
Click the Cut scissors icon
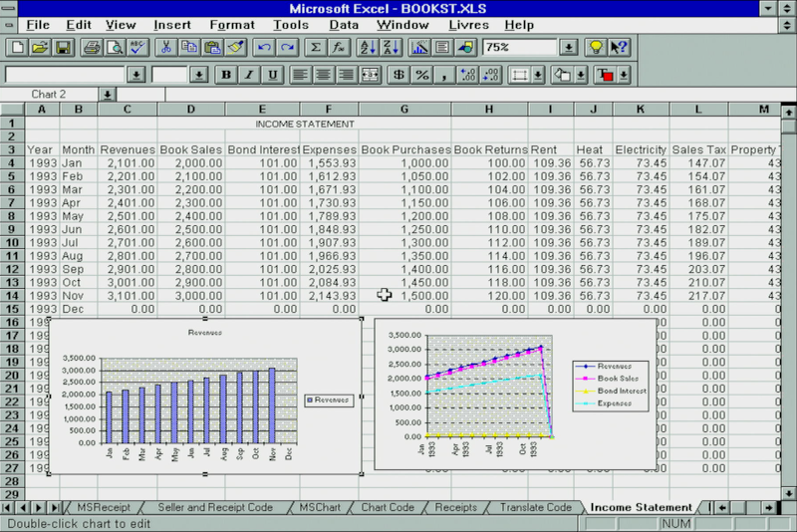(165, 47)
